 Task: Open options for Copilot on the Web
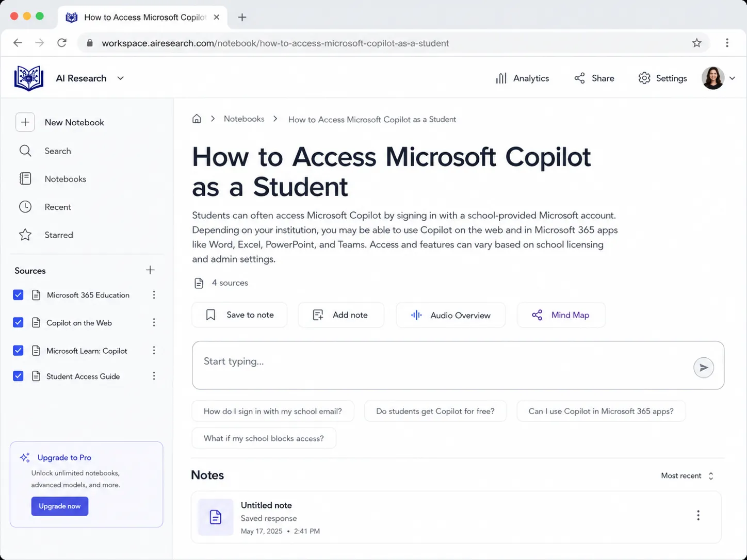pos(154,322)
